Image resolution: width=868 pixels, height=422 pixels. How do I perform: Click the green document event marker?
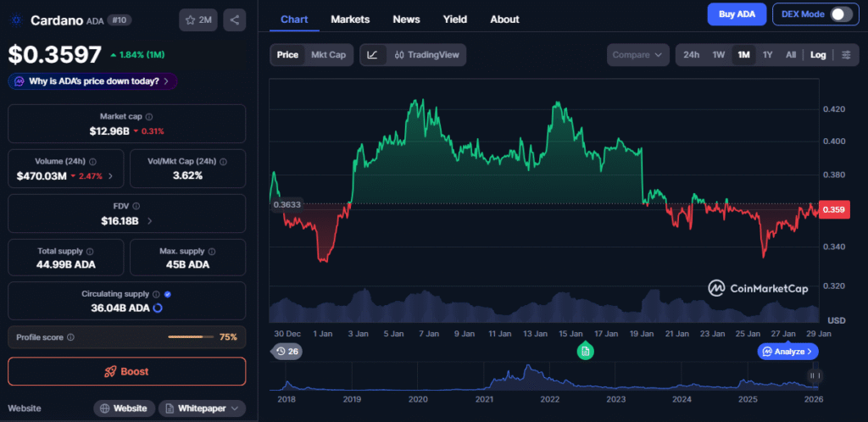point(586,351)
